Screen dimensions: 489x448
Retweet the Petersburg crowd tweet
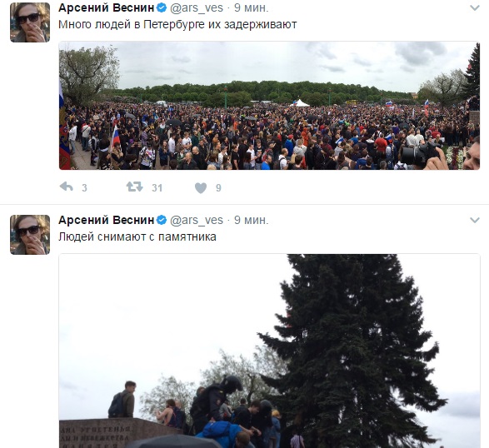pos(134,187)
